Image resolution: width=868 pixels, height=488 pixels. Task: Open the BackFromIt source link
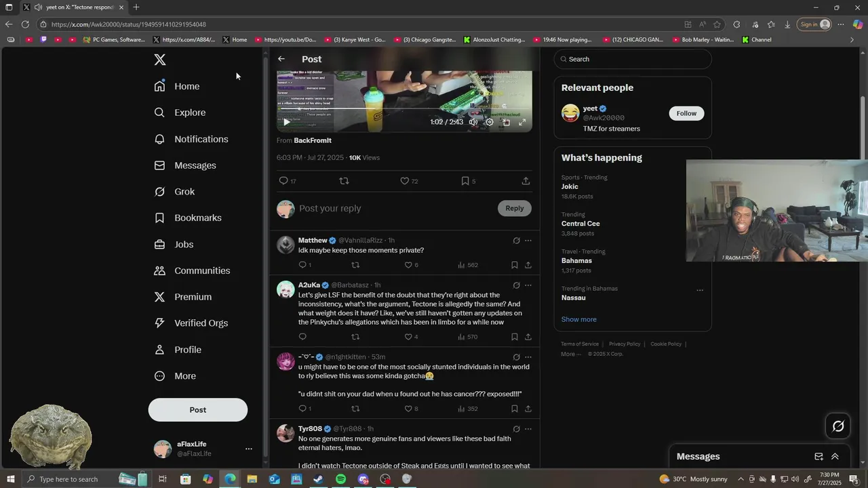click(313, 140)
